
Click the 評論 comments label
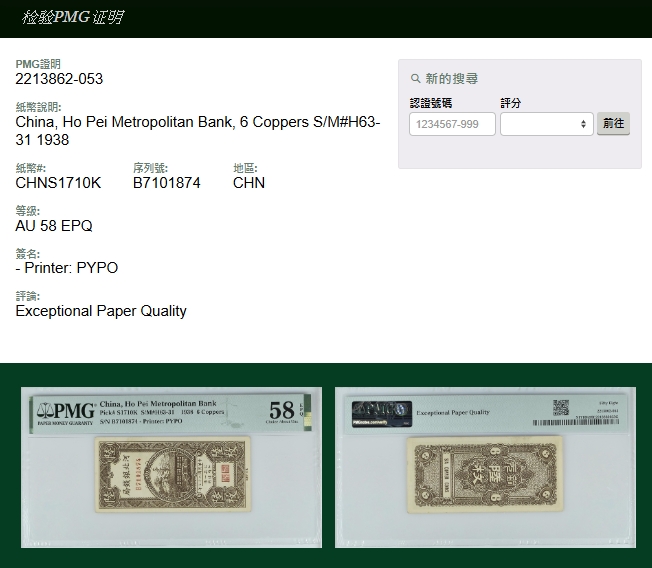click(x=27, y=296)
